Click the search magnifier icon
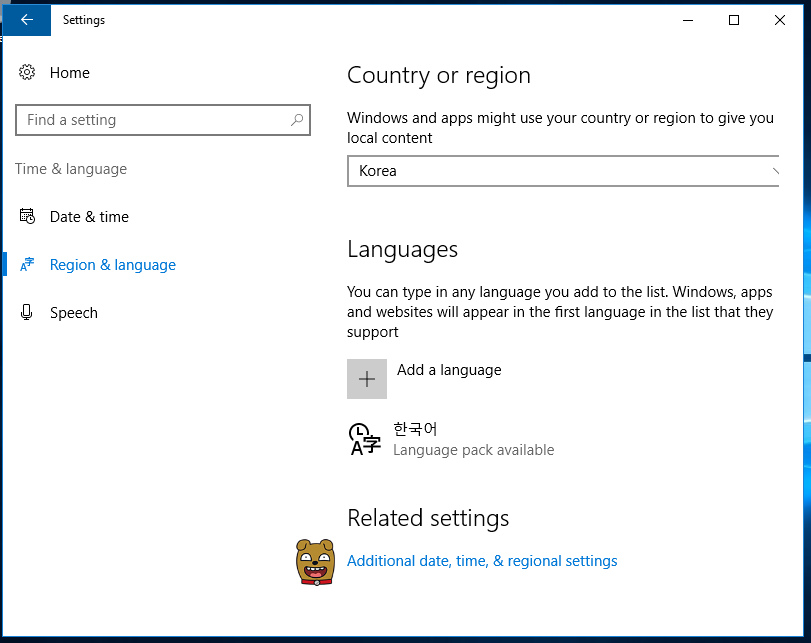This screenshot has height=643, width=811. pos(297,120)
